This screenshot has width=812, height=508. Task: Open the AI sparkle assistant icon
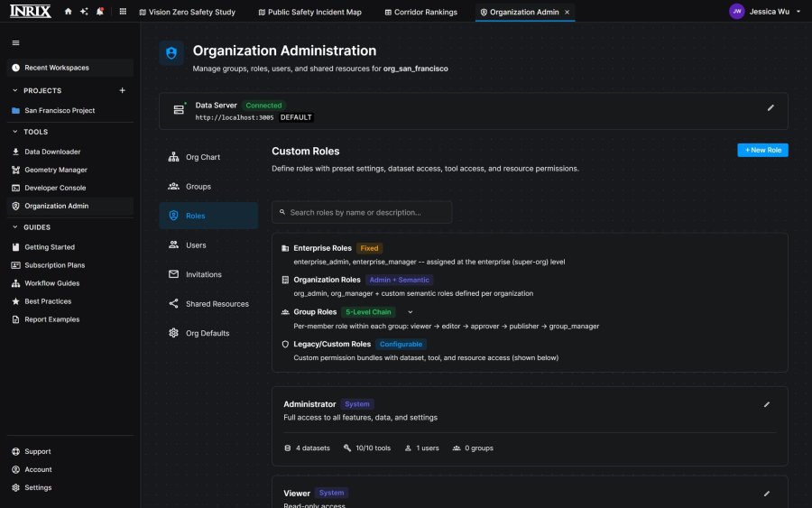pyautogui.click(x=84, y=12)
